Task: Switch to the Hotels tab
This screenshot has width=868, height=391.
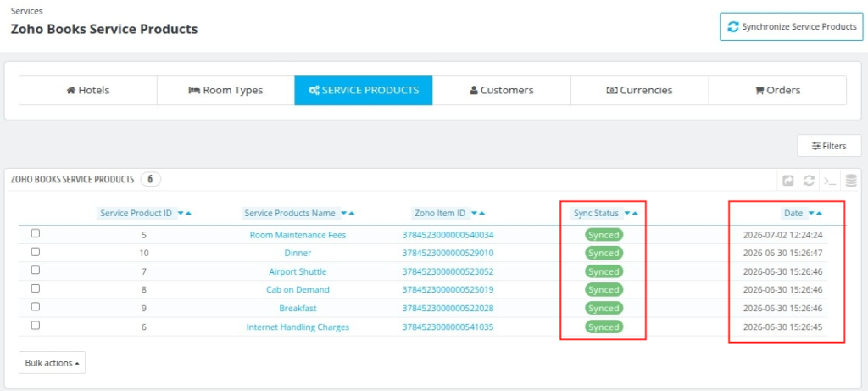Action: pos(88,90)
